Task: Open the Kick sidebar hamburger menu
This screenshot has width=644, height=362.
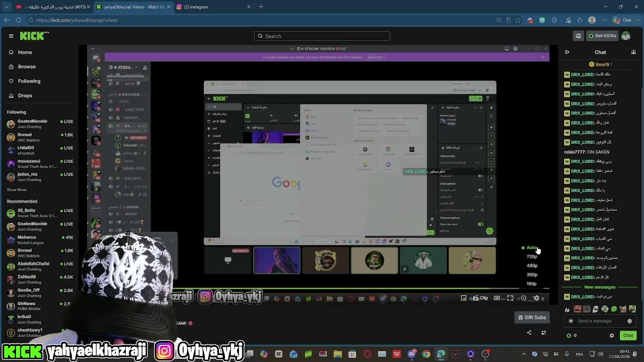Action: pos(11,36)
